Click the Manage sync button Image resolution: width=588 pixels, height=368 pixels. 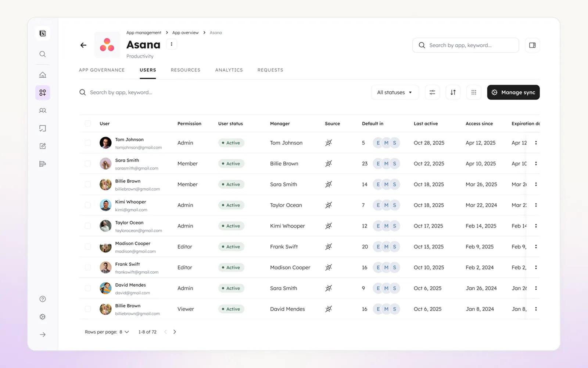[513, 92]
